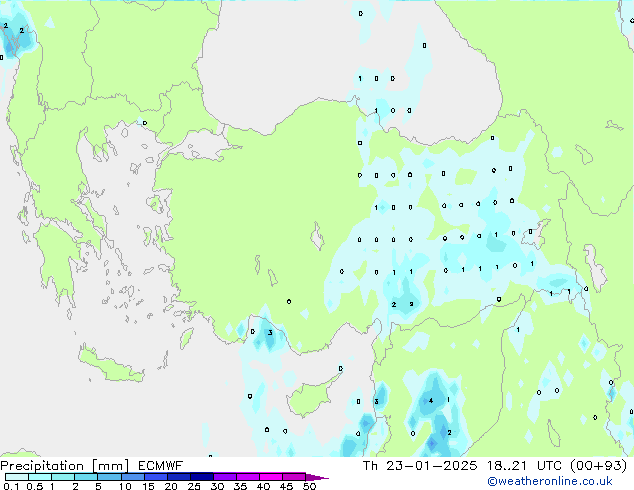
Task: Pick the legend swatch between 45 and 50
Action: coord(294,477)
